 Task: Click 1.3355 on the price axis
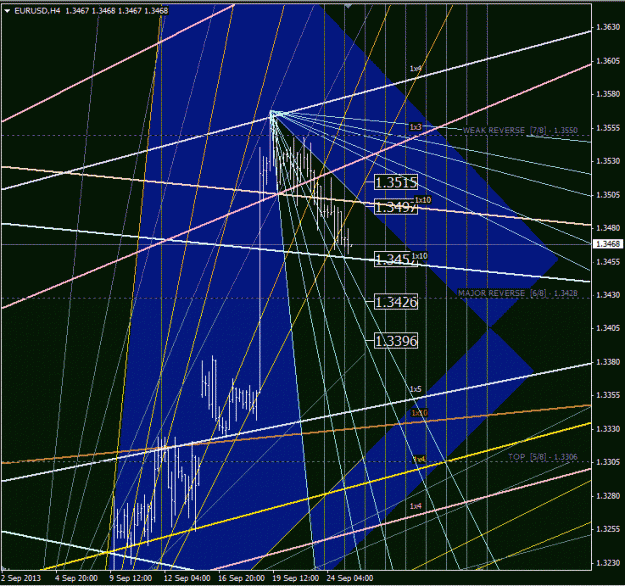click(608, 395)
